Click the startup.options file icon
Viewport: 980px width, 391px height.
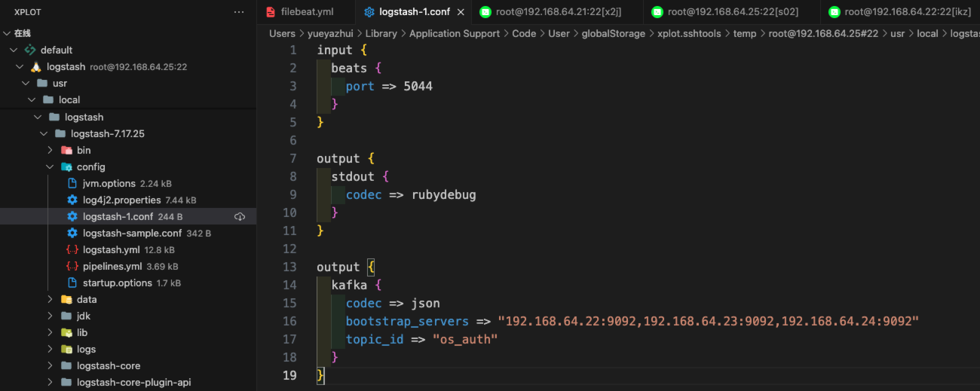click(x=72, y=283)
